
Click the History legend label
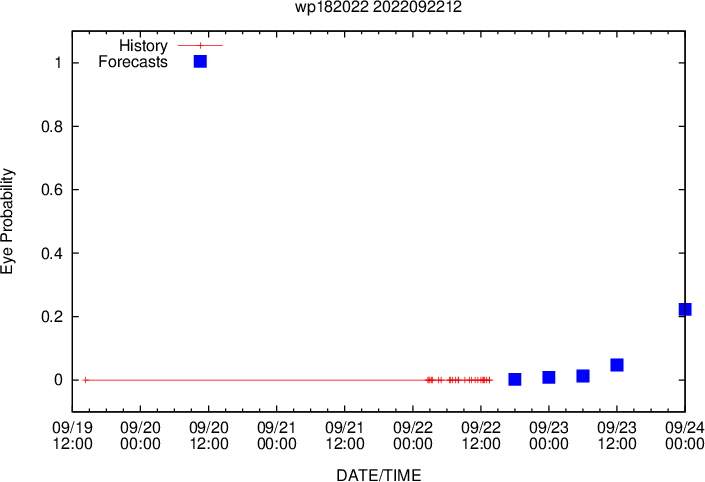[143, 45]
